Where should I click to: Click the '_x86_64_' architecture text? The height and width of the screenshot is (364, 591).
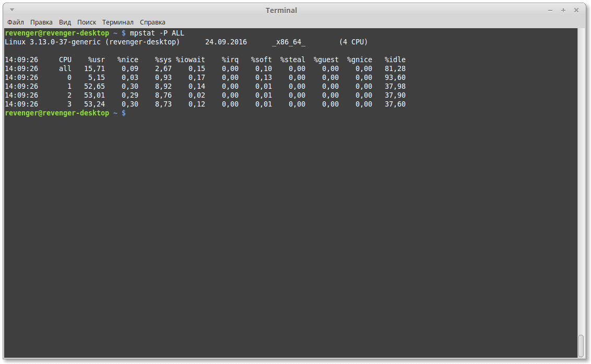(289, 42)
